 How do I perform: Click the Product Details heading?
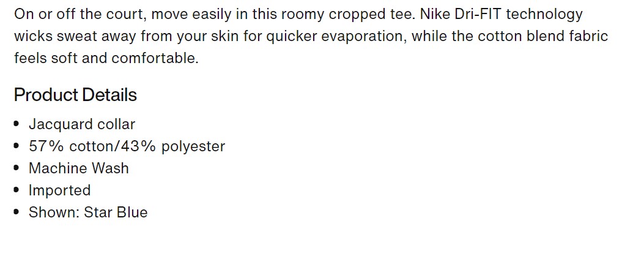coord(75,95)
